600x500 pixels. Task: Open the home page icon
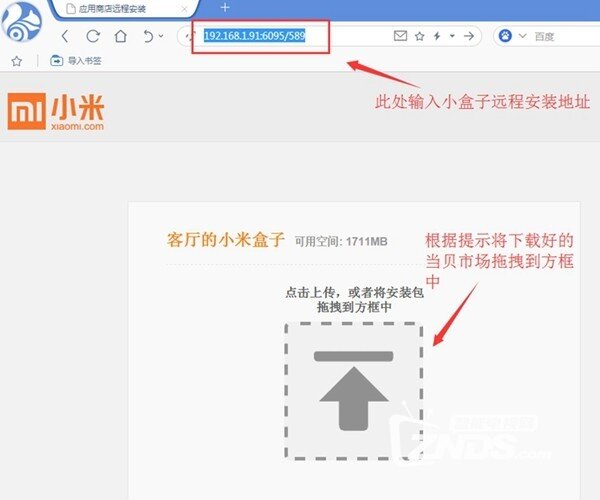coord(121,36)
